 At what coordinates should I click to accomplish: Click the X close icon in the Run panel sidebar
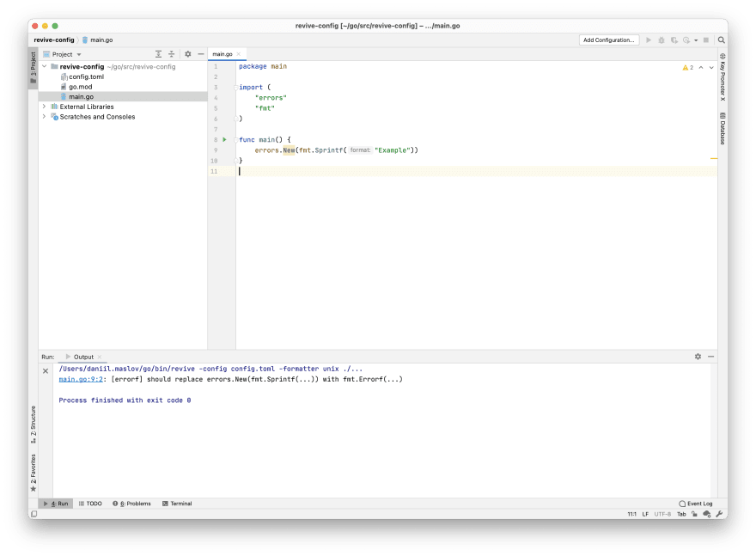click(46, 371)
